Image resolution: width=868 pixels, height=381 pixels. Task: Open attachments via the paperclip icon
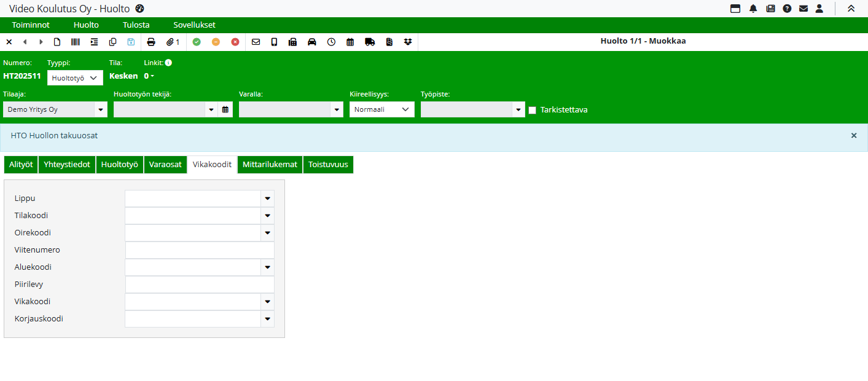click(173, 42)
